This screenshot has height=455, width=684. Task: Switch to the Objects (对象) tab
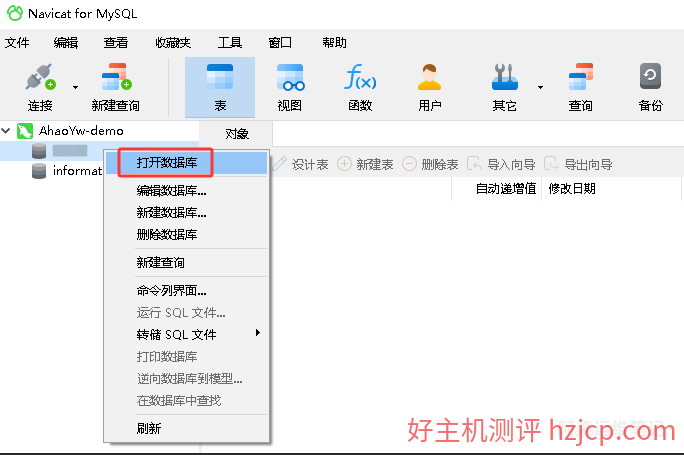pos(237,133)
